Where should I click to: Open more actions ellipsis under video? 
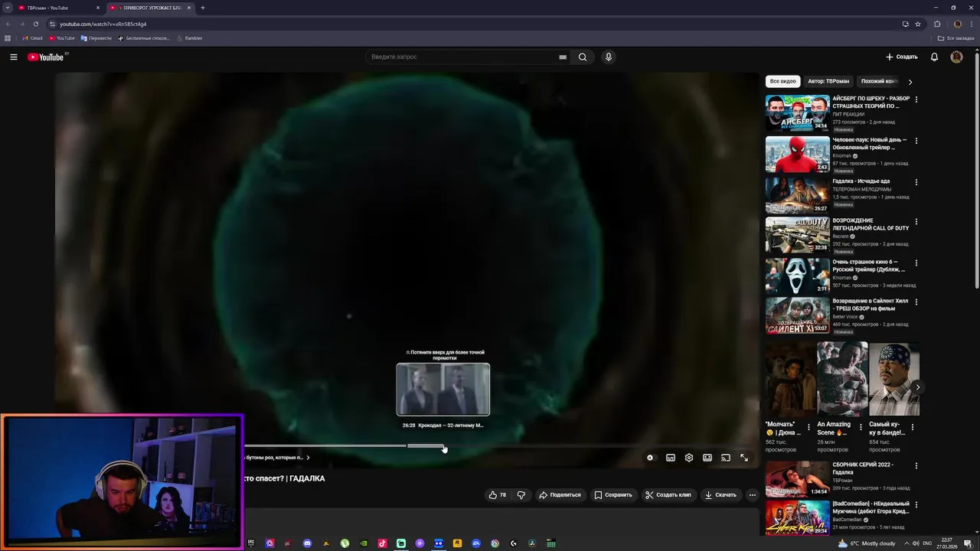753,495
